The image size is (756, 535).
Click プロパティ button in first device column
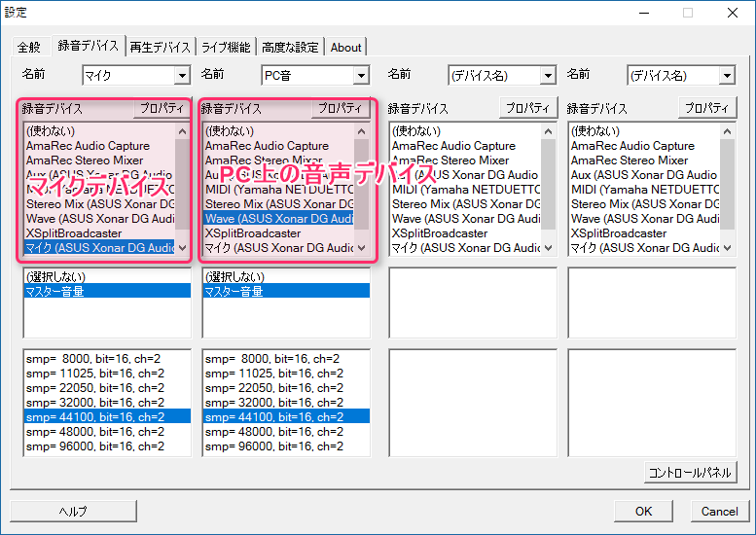click(162, 108)
